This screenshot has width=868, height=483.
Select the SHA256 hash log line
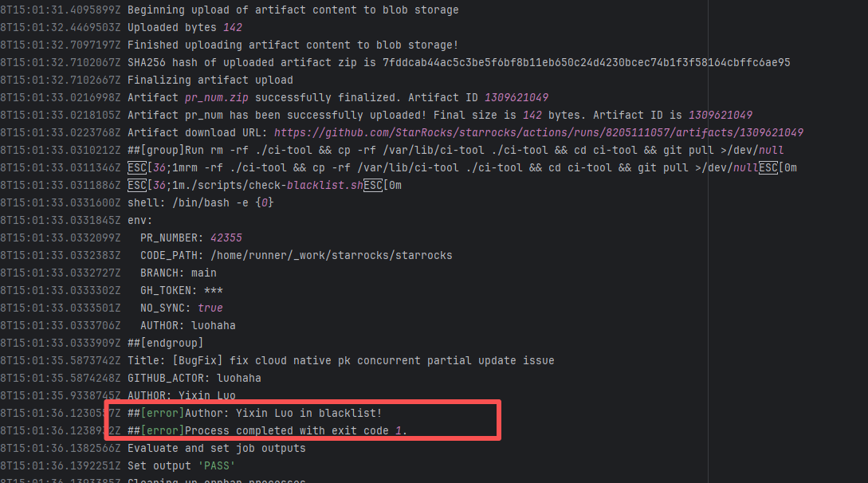(x=458, y=62)
